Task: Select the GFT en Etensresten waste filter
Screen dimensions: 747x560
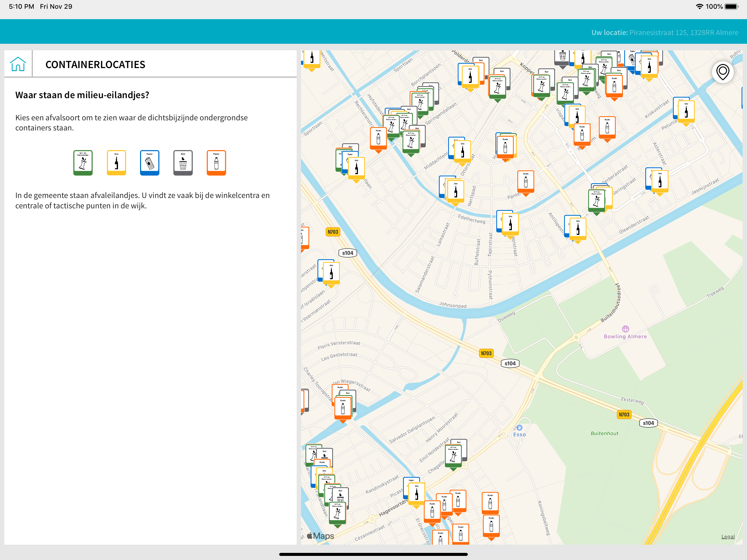Action: [83, 162]
